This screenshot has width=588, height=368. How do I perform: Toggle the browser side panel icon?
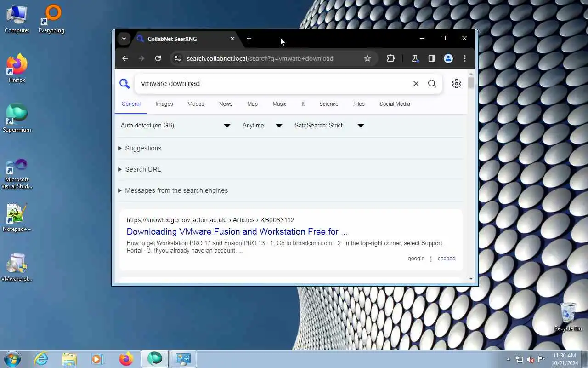432,58
